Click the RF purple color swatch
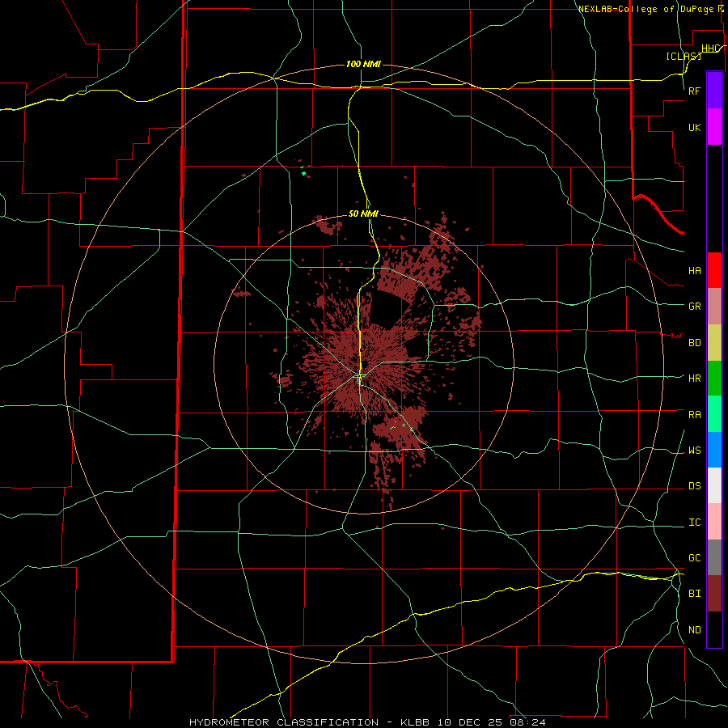This screenshot has height=728, width=728. click(x=714, y=91)
